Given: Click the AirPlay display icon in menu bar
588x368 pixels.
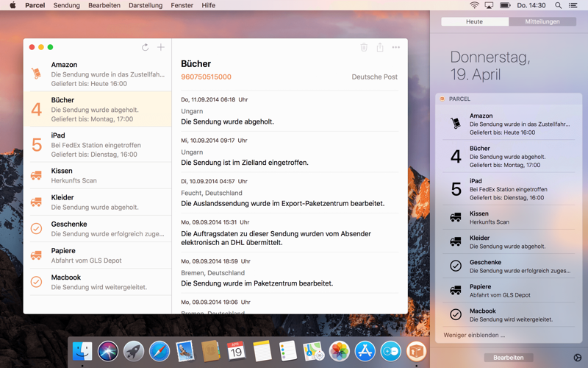Looking at the screenshot, I should (489, 5).
